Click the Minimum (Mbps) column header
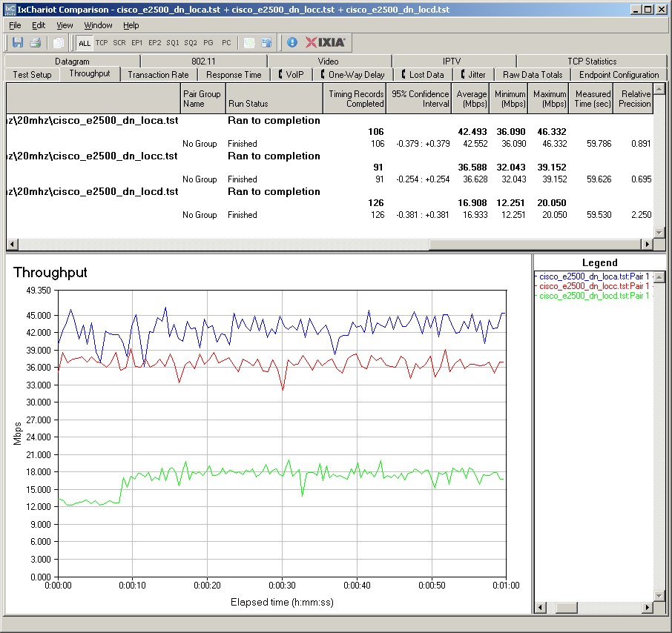This screenshot has width=672, height=633. 508,99
